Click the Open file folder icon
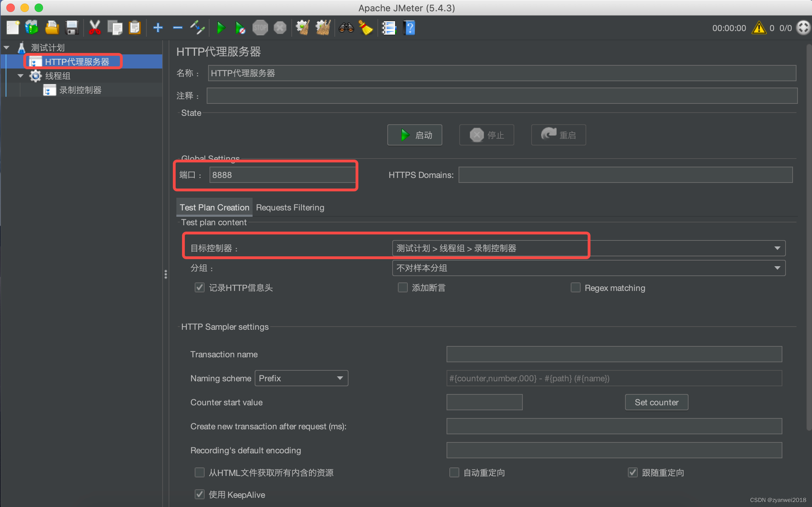Viewport: 812px width, 507px height. pos(52,28)
